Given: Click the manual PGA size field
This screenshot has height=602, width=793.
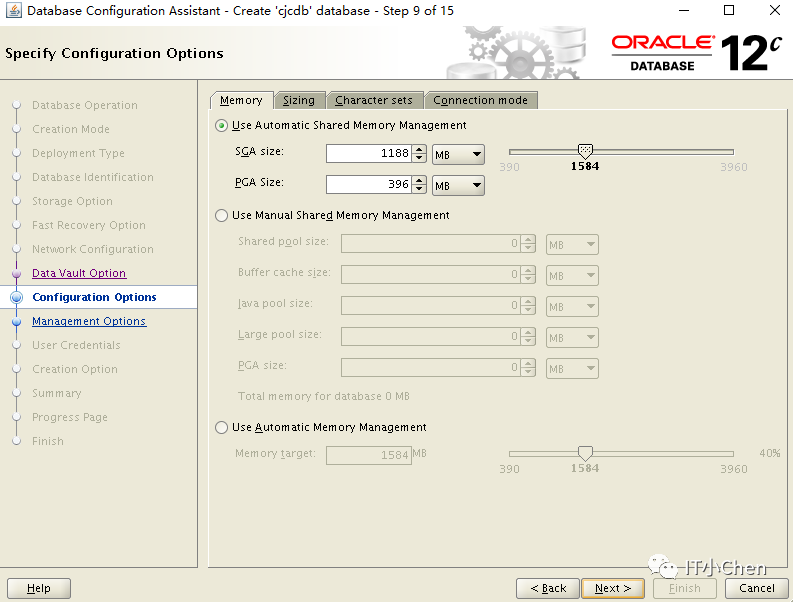Looking at the screenshot, I should pyautogui.click(x=430, y=367).
